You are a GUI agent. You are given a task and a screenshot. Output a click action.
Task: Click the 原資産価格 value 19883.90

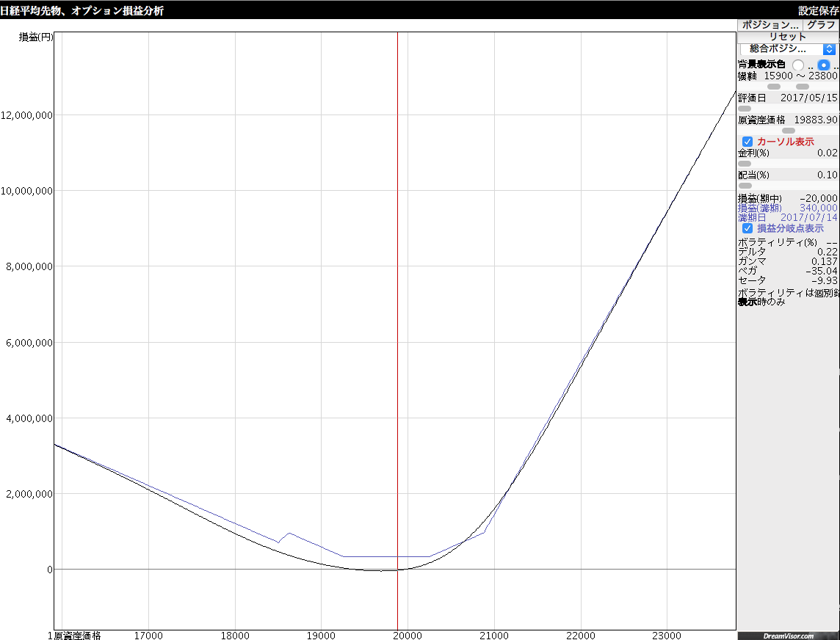tap(816, 120)
